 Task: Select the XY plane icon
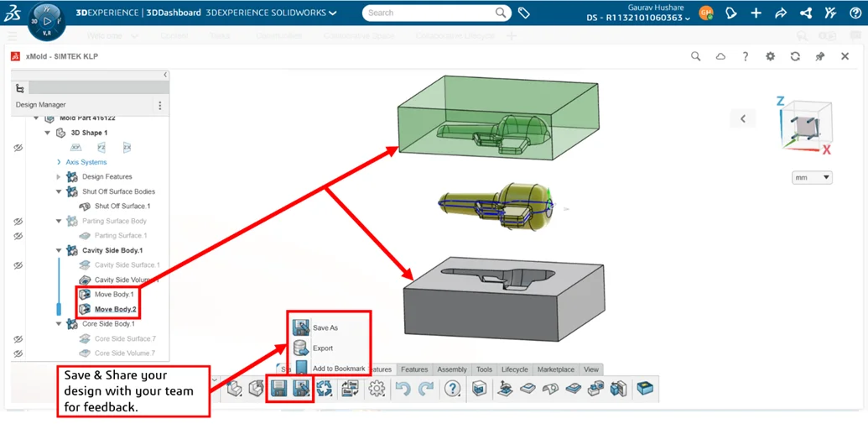point(75,148)
